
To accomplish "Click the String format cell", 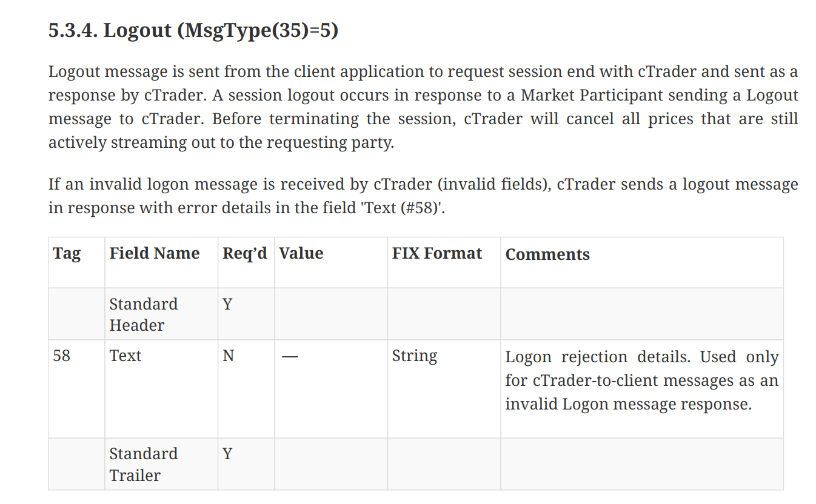I will coord(415,356).
